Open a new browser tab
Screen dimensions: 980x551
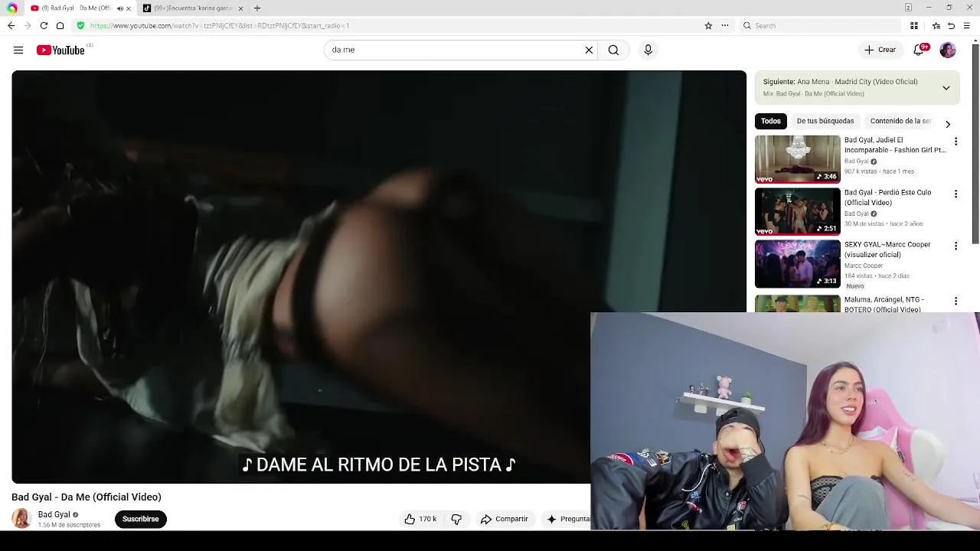(x=257, y=8)
